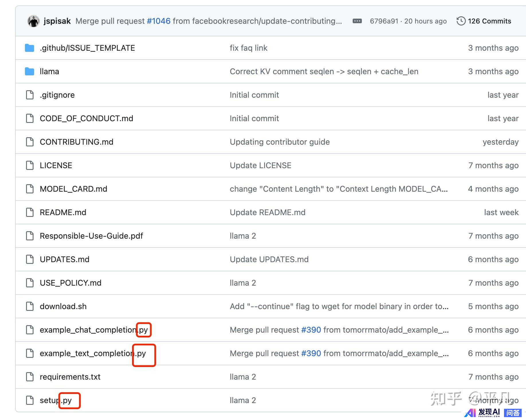The image size is (526, 420).
Task: Open the .gitignore file
Action: pos(57,95)
